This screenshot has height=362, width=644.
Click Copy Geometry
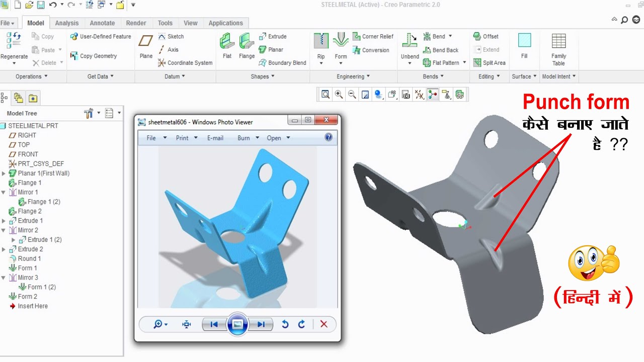pos(94,56)
